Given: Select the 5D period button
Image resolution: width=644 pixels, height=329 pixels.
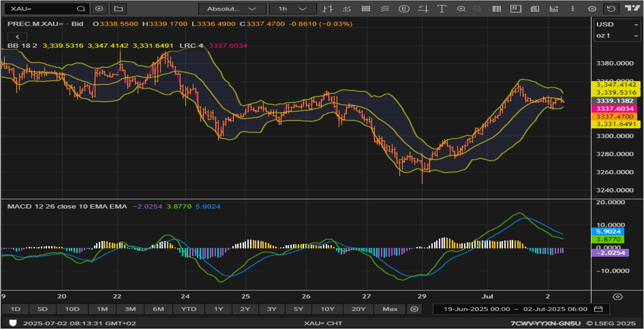Looking at the screenshot, I should [42, 309].
